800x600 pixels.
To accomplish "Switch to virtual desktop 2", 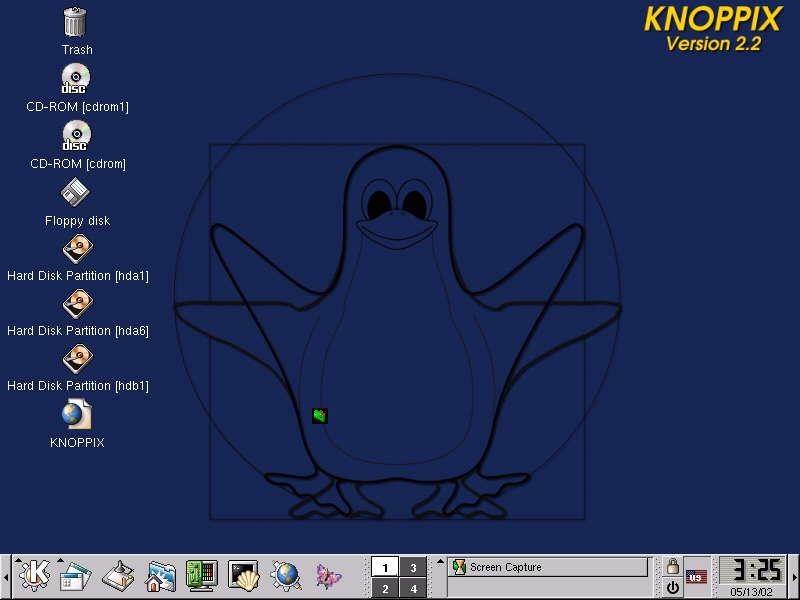I will 385,589.
